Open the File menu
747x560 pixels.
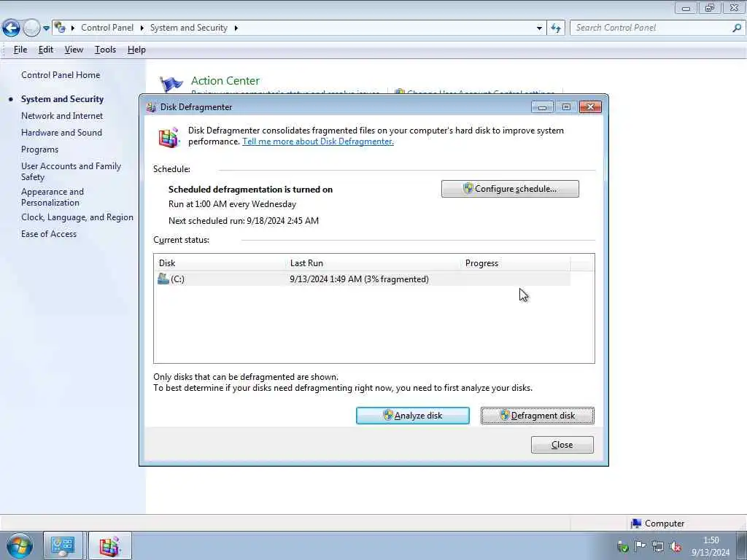20,50
